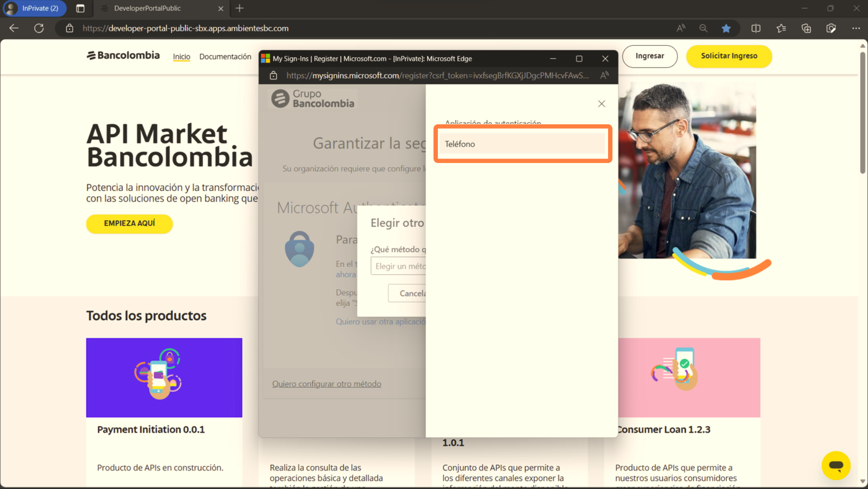Click the Ingresar button
The image size is (868, 489).
[650, 56]
